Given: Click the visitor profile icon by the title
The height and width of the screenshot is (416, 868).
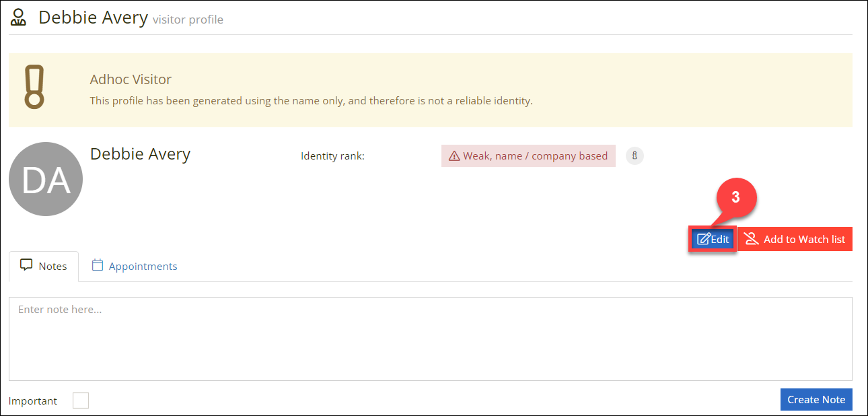Looking at the screenshot, I should pos(19,17).
